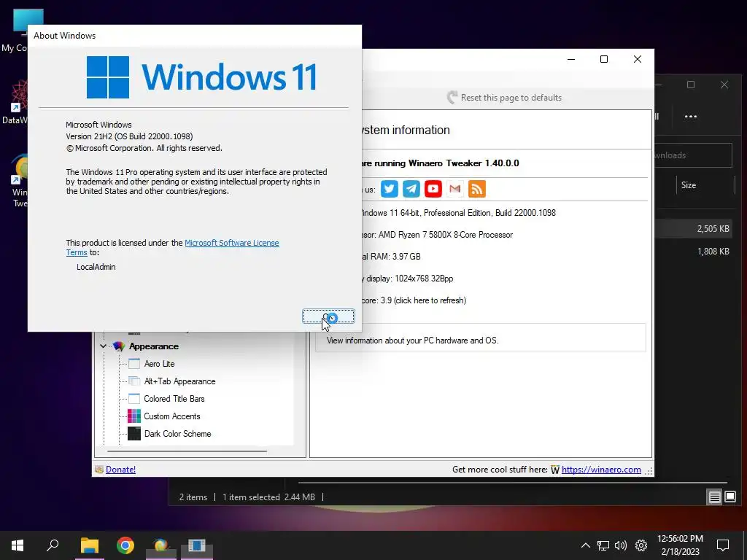This screenshot has height=560, width=747.
Task: Click the Explorer search Downloads box
Action: tap(693, 155)
